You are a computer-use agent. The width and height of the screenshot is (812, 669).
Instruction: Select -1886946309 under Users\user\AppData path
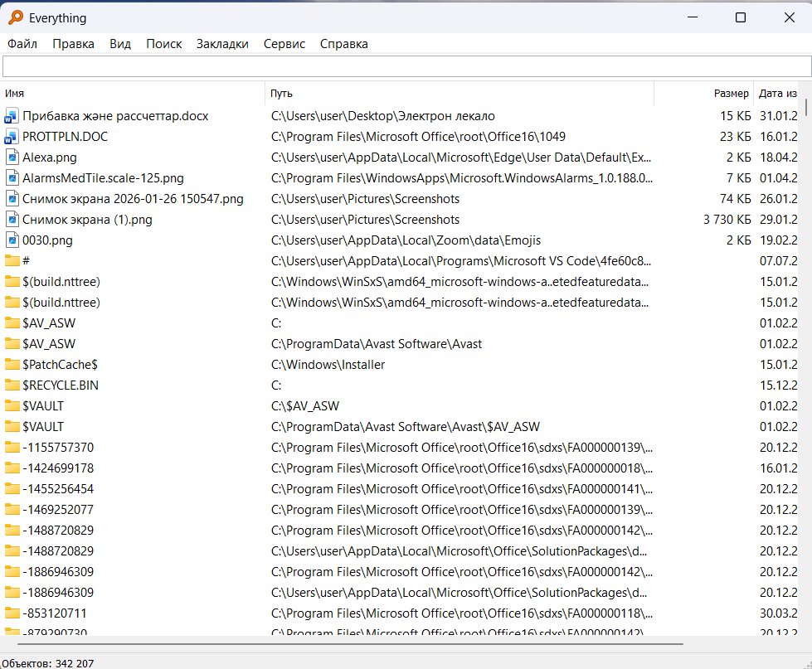click(x=58, y=592)
